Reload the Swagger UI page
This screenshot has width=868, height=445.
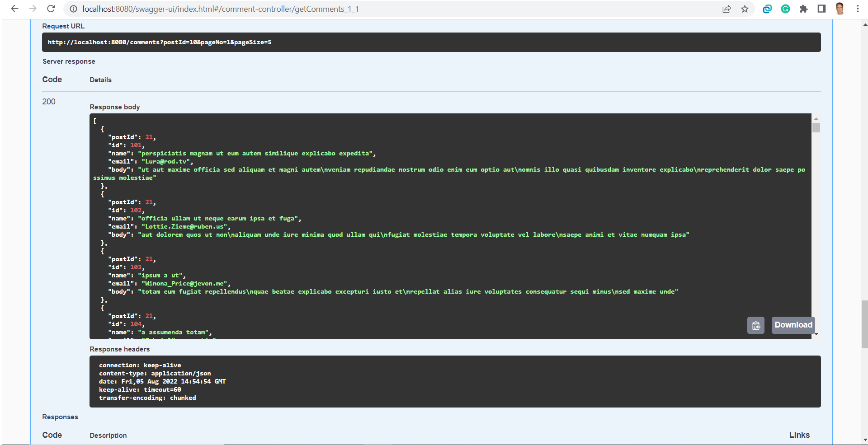[51, 9]
